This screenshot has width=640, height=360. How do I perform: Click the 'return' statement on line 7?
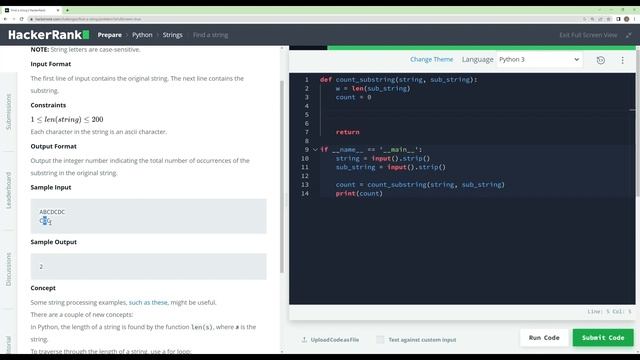[x=347, y=132]
